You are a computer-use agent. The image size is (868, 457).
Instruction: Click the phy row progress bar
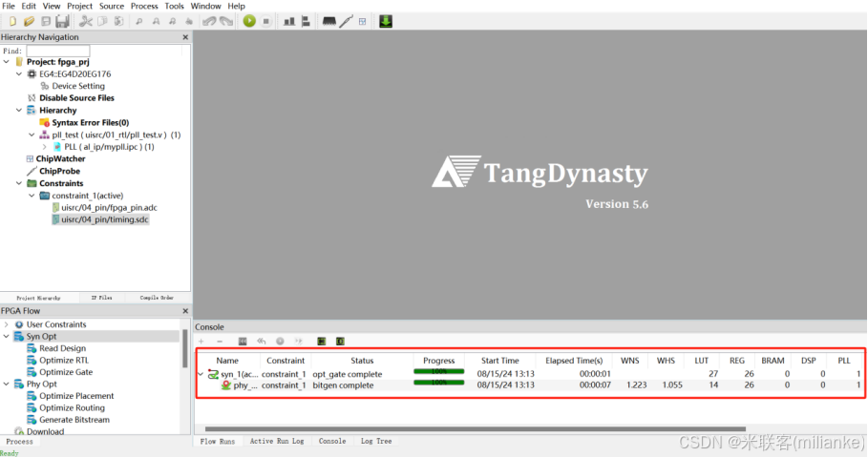(x=439, y=383)
